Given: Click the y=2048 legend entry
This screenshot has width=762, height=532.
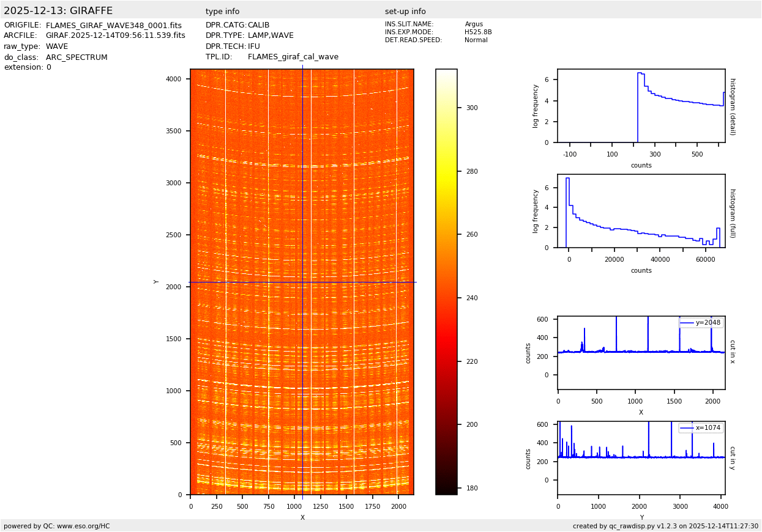Looking at the screenshot, I should tap(701, 323).
